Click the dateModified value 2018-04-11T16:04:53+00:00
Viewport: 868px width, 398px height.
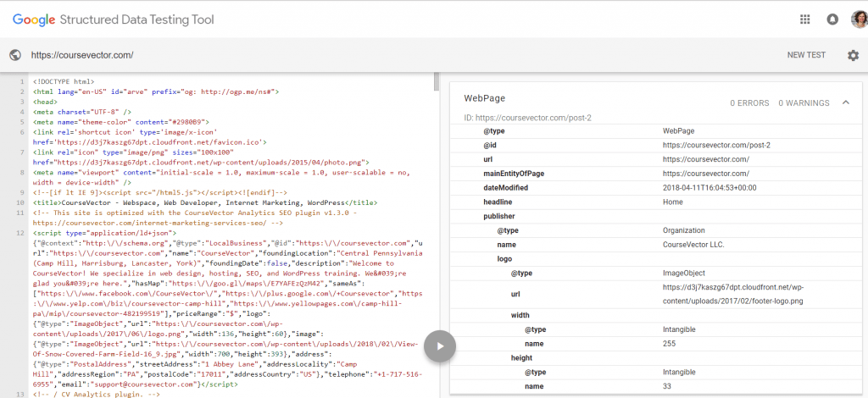pyautogui.click(x=709, y=188)
